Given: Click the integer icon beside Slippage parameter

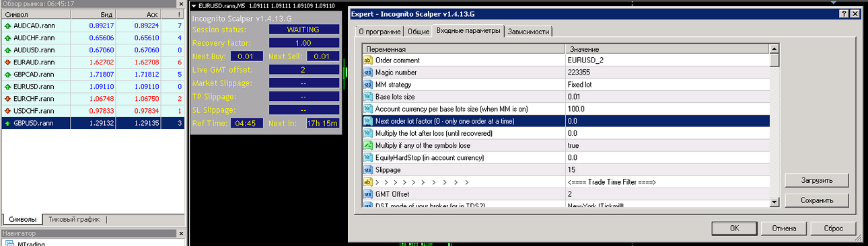Looking at the screenshot, I should click(367, 170).
